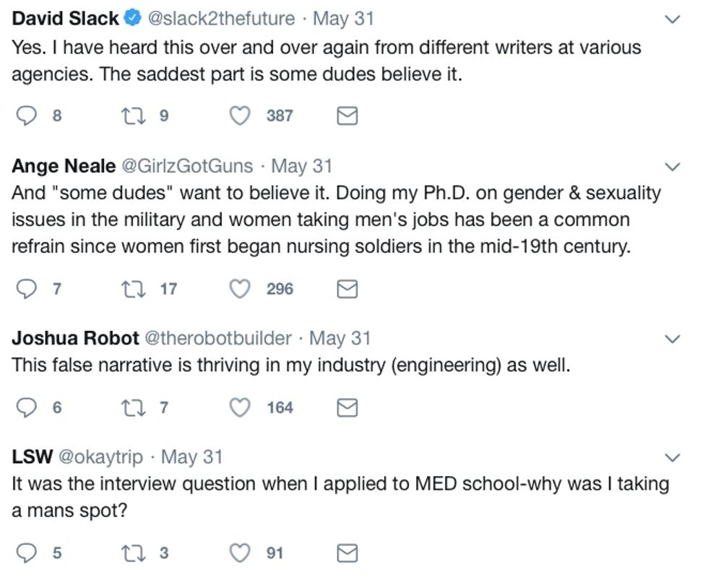Like Joshua Robot's engineering tweet
Viewport: 708px width, 588px height.
pos(239,407)
